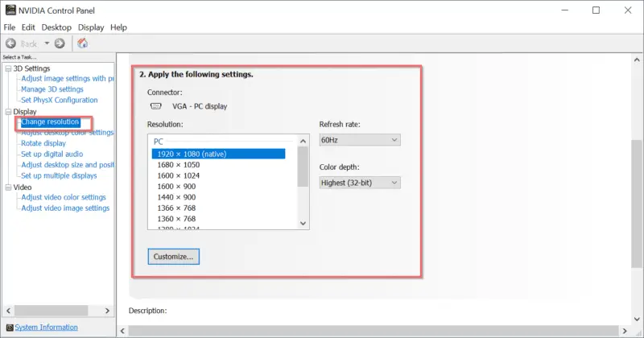Image resolution: width=644 pixels, height=338 pixels.
Task: Minimize the NVIDIA Control Panel window
Action: point(565,10)
